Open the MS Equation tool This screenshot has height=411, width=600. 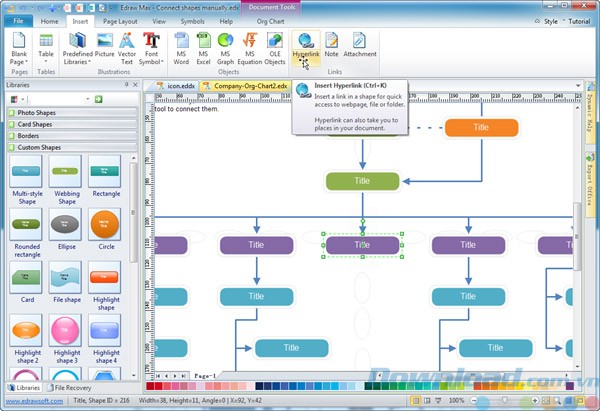click(x=249, y=47)
